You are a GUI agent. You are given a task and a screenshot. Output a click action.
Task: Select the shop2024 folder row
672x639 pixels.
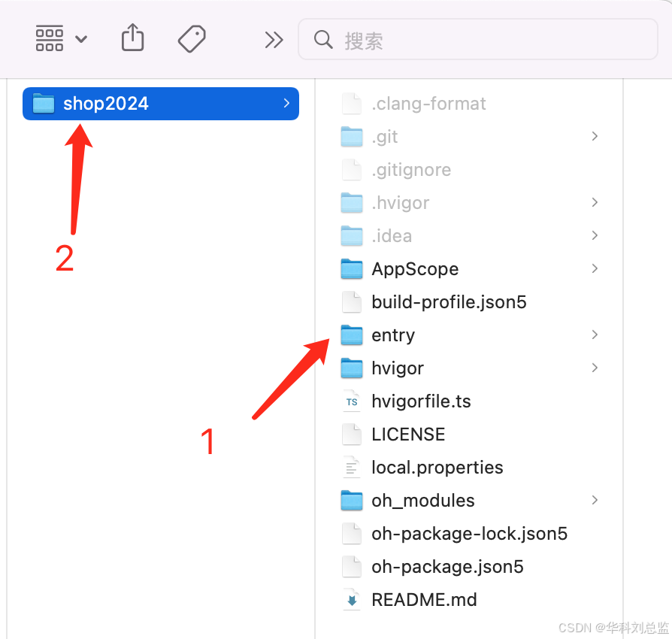161,104
